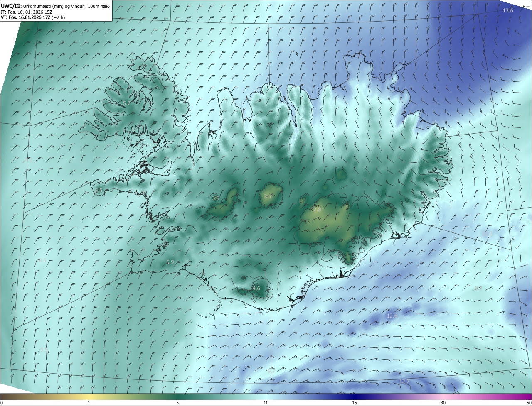This screenshot has height=406, width=532.
Task: Click the 0 tick on the color scale
Action: (2, 403)
